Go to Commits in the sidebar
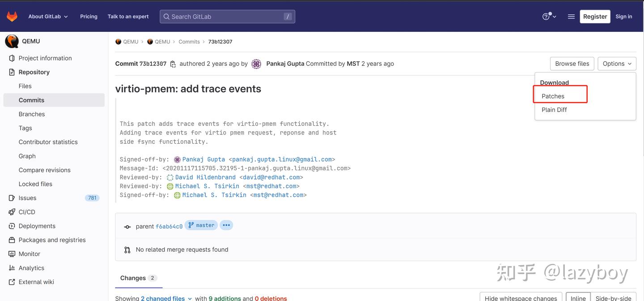Image resolution: width=644 pixels, height=301 pixels. [54, 100]
